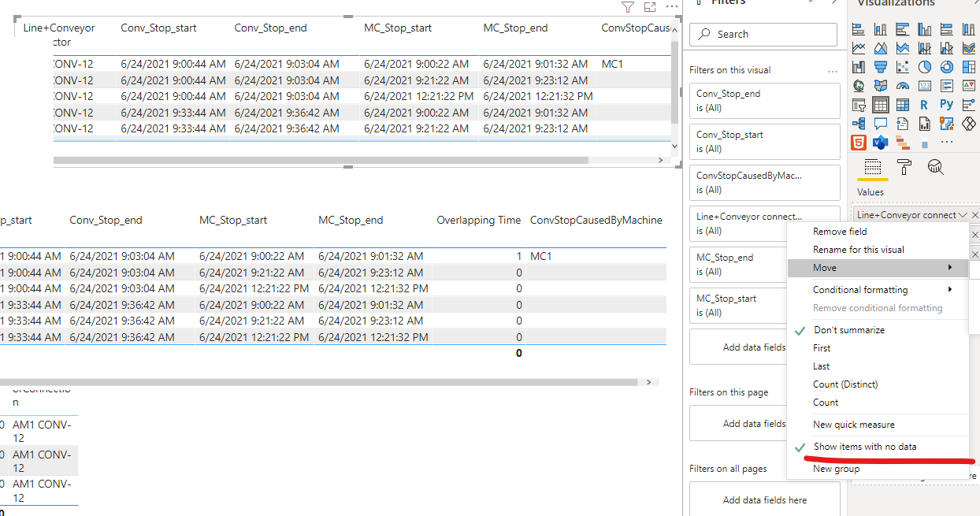Sort lower table by Overlapping Time header

[x=479, y=220]
